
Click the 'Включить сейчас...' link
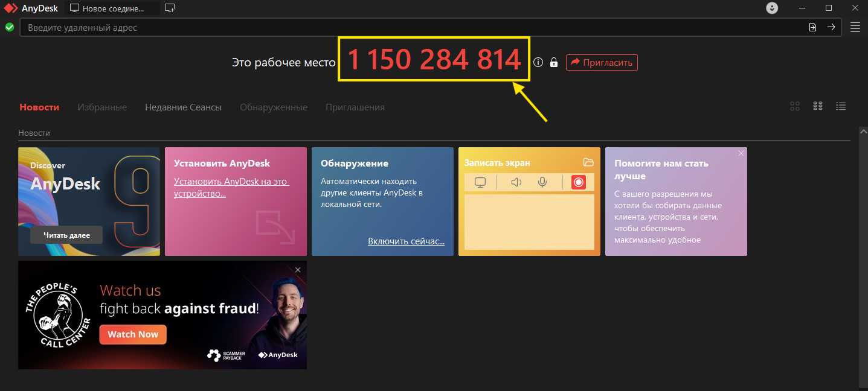click(x=406, y=241)
